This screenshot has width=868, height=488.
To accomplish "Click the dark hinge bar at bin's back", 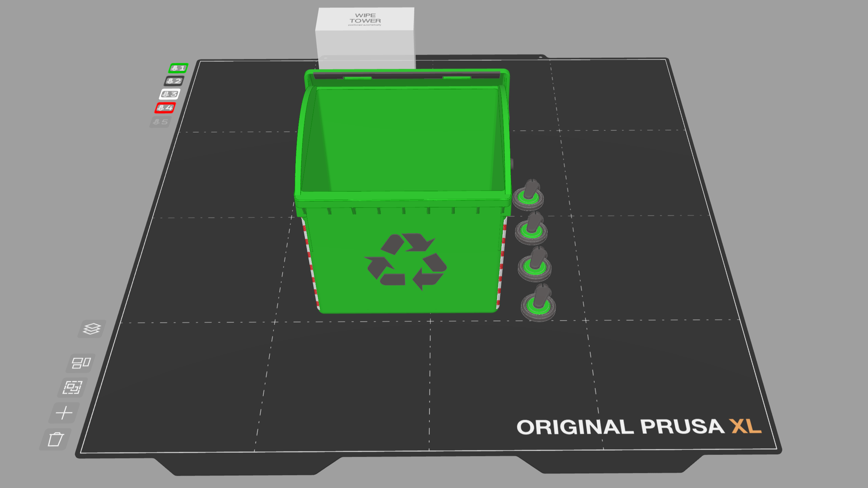I will (405, 75).
